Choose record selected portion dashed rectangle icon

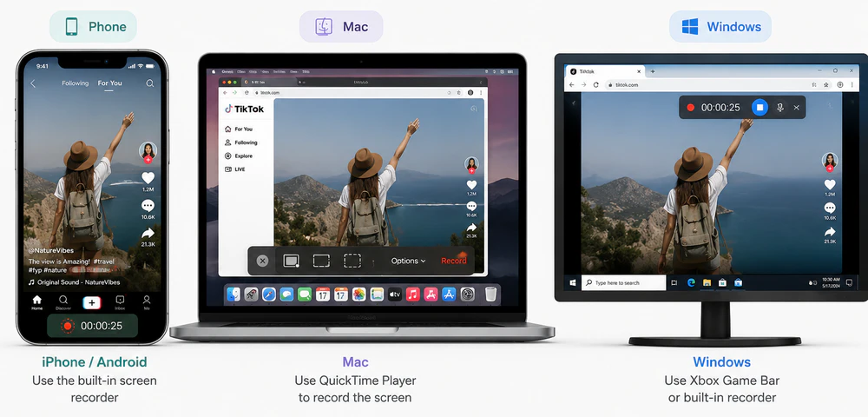coord(352,261)
